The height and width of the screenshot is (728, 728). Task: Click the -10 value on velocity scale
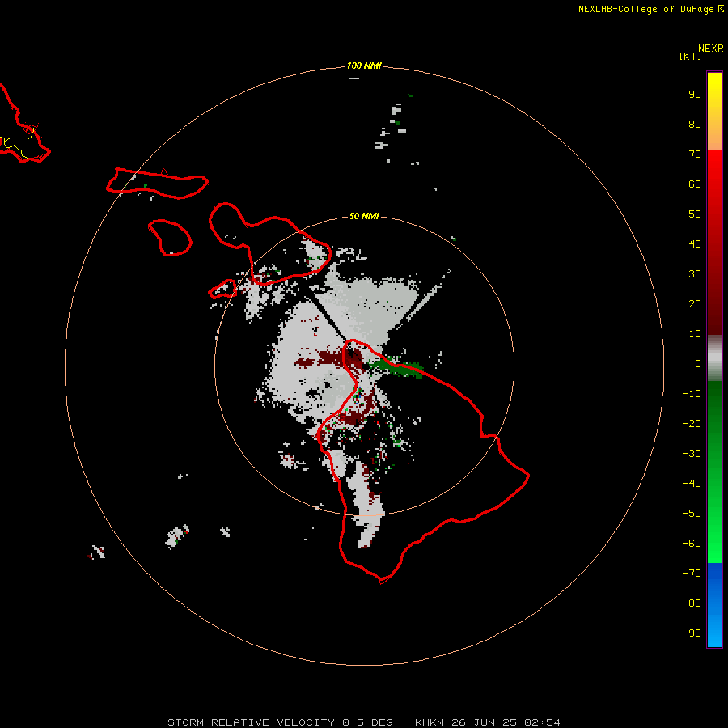point(692,394)
